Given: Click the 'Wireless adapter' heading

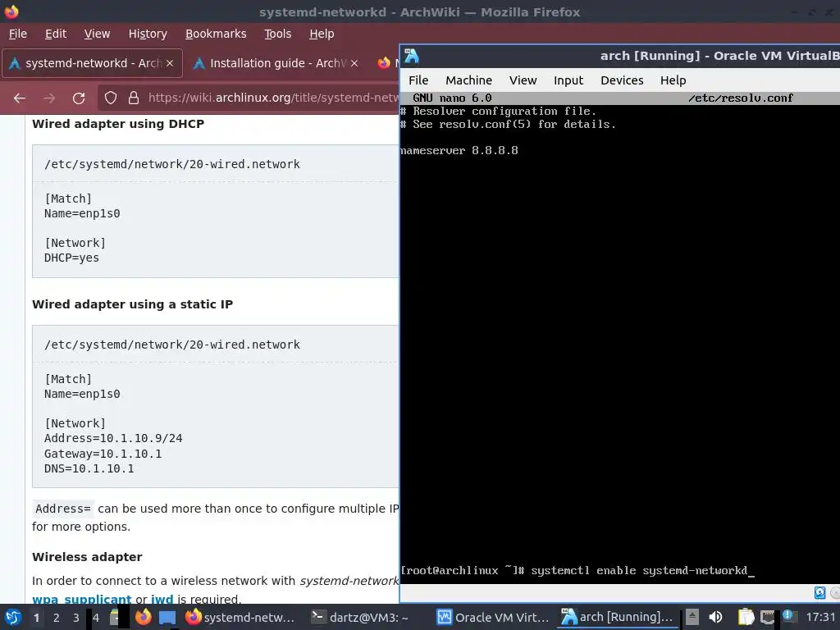Looking at the screenshot, I should [87, 557].
